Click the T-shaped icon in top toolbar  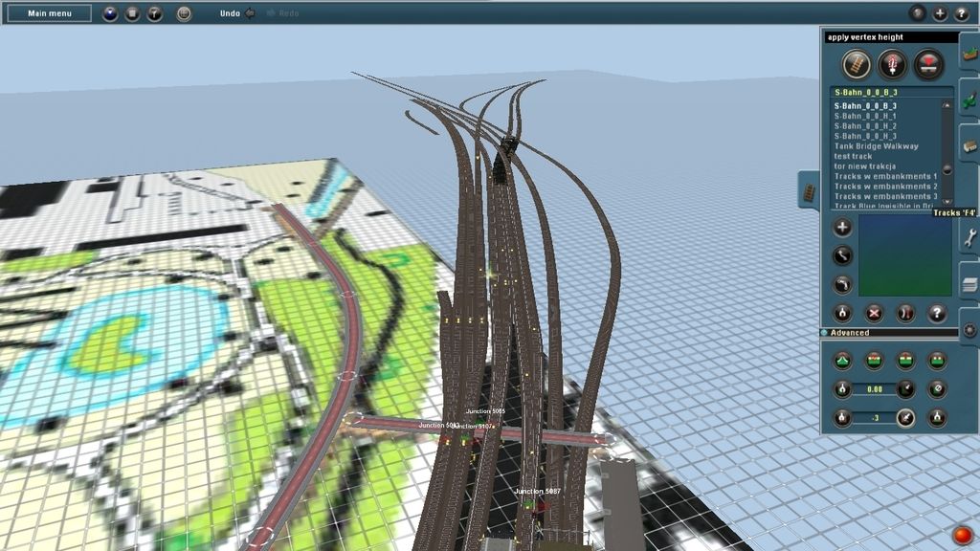pyautogui.click(x=154, y=13)
